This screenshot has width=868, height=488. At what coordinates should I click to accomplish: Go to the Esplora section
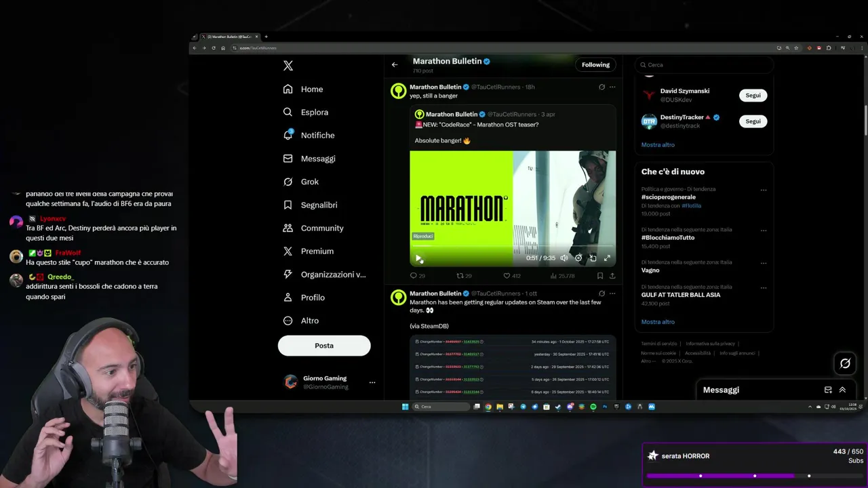point(306,113)
